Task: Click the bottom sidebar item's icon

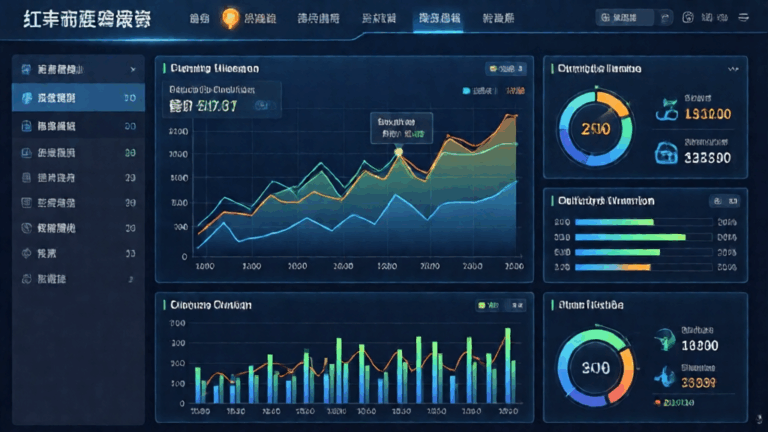Action: (x=26, y=279)
